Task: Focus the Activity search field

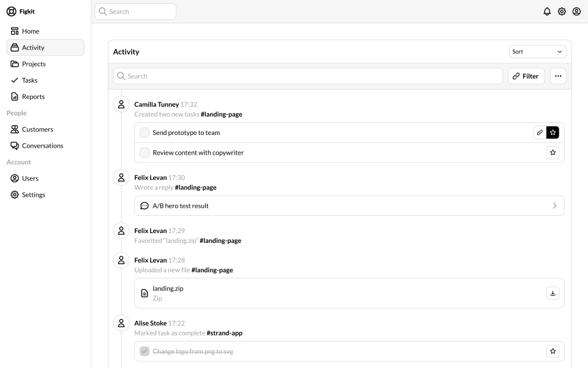Action: pyautogui.click(x=308, y=76)
